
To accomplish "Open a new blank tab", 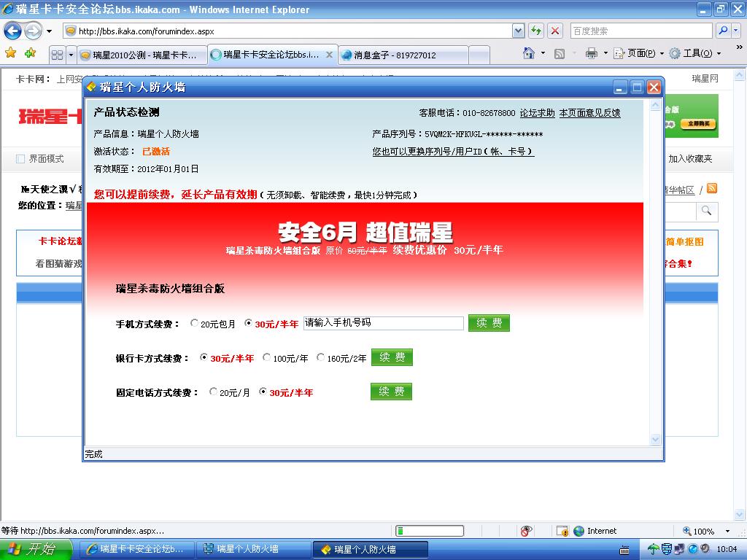I will click(x=479, y=55).
